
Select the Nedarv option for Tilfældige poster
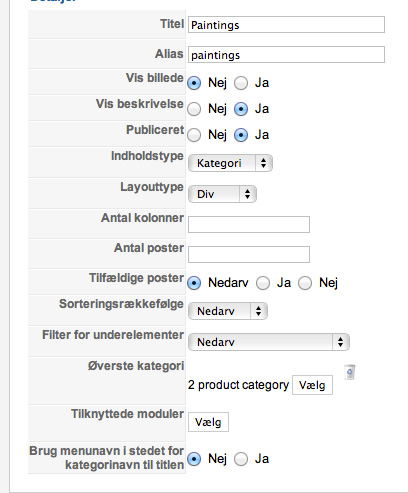[194, 283]
